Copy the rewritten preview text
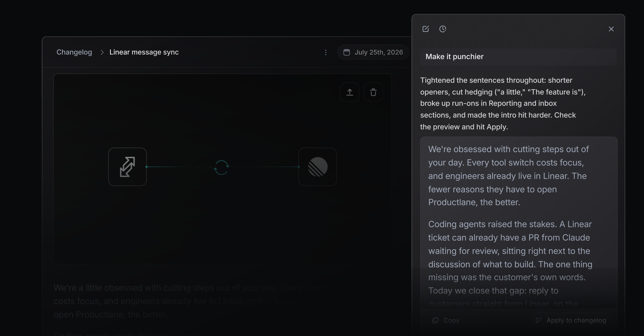This screenshot has height=336, width=644. point(446,320)
